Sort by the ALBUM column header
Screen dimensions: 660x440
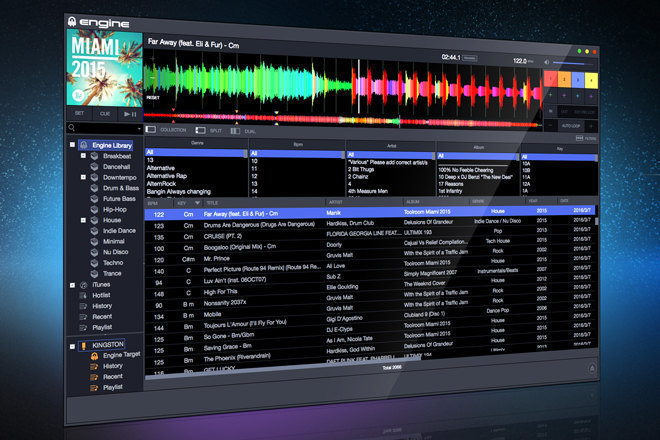tap(436, 201)
